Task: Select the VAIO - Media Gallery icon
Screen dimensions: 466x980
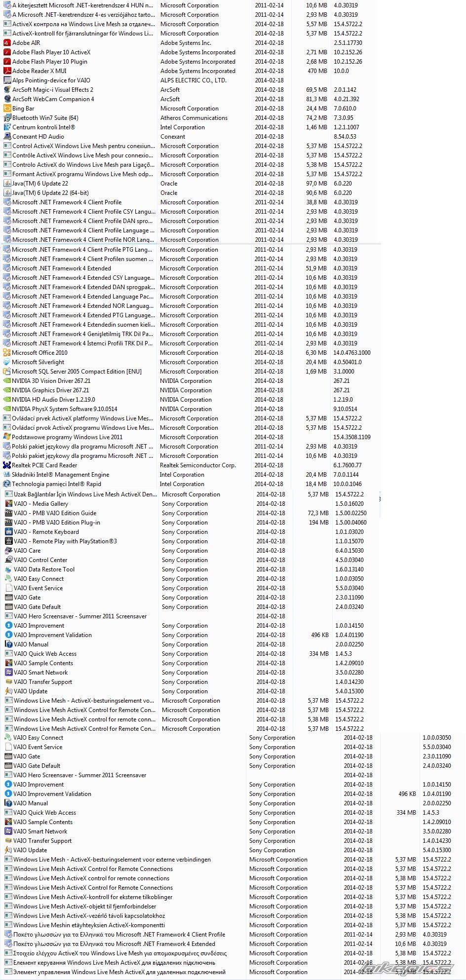Action: pyautogui.click(x=9, y=504)
